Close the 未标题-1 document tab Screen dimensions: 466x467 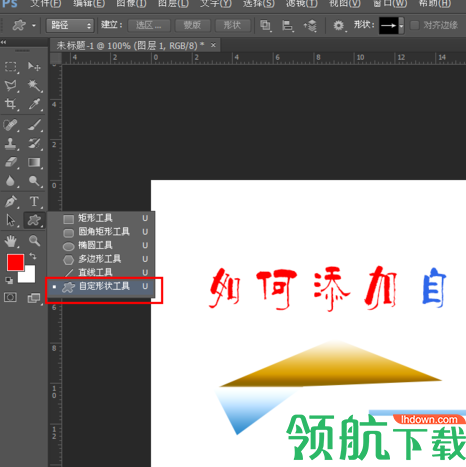pyautogui.click(x=213, y=45)
